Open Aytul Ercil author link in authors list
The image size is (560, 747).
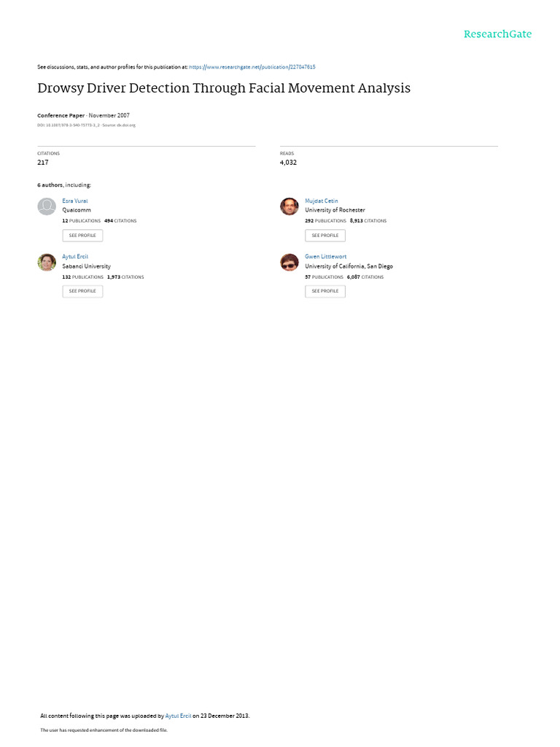pyautogui.click(x=75, y=256)
